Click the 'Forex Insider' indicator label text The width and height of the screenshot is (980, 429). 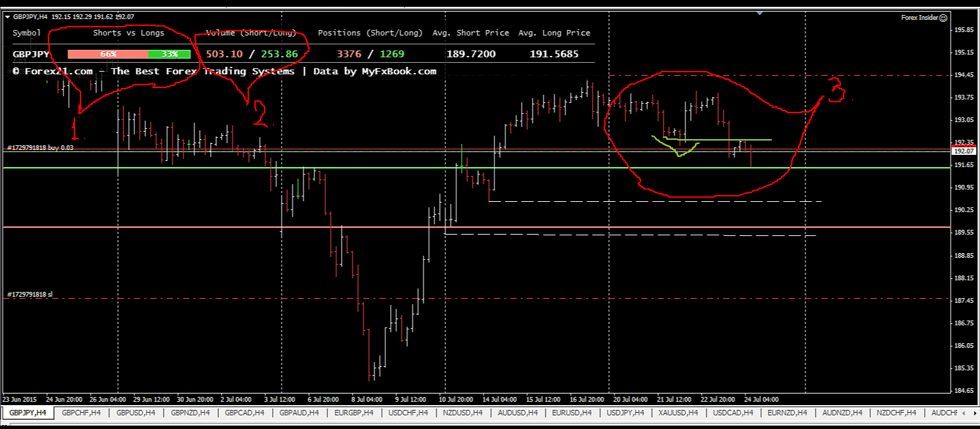click(919, 18)
